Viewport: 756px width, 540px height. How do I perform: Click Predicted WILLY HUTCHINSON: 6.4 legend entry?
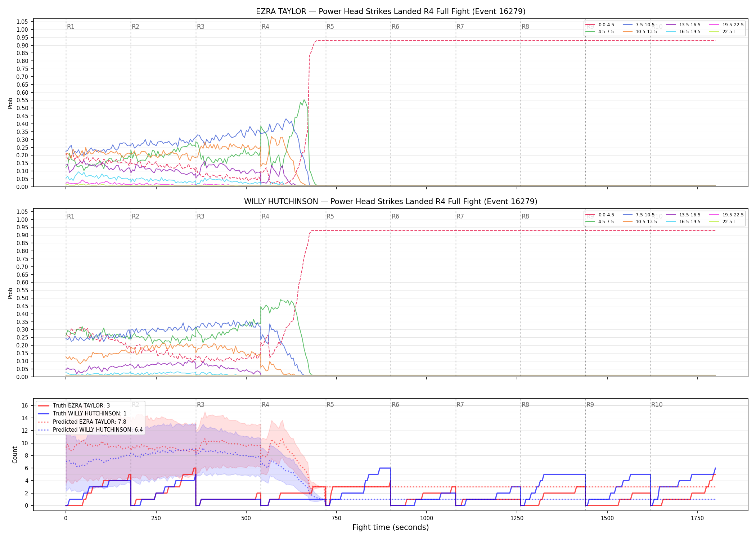pos(90,430)
